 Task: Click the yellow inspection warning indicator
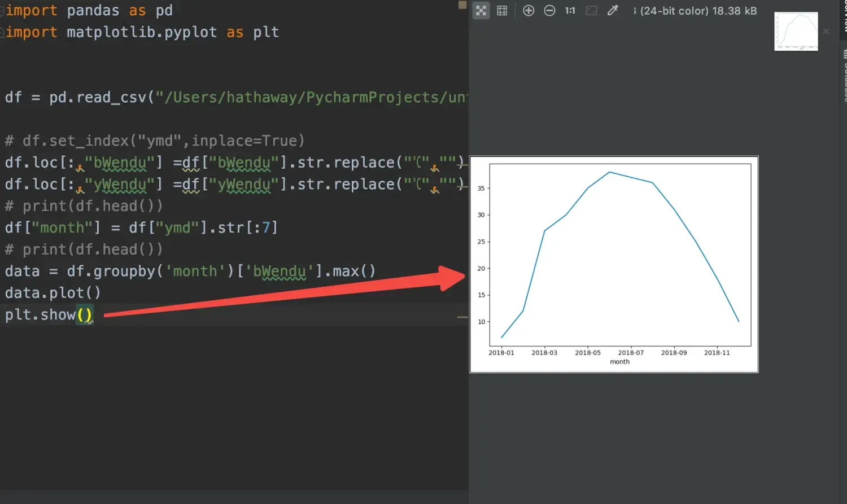[x=462, y=5]
